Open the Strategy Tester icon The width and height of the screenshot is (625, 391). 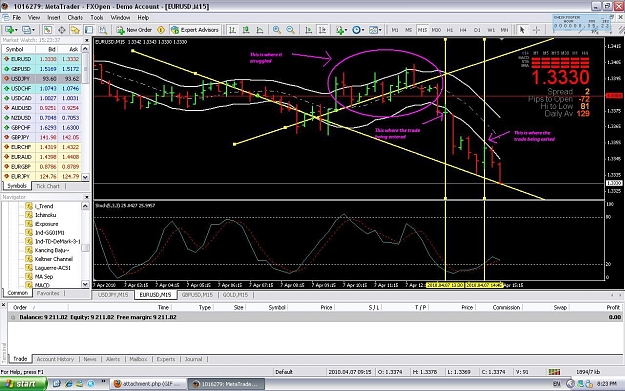[102, 30]
